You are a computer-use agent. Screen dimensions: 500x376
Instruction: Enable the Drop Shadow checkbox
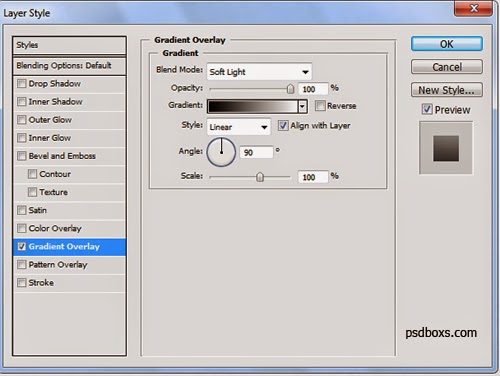22,83
